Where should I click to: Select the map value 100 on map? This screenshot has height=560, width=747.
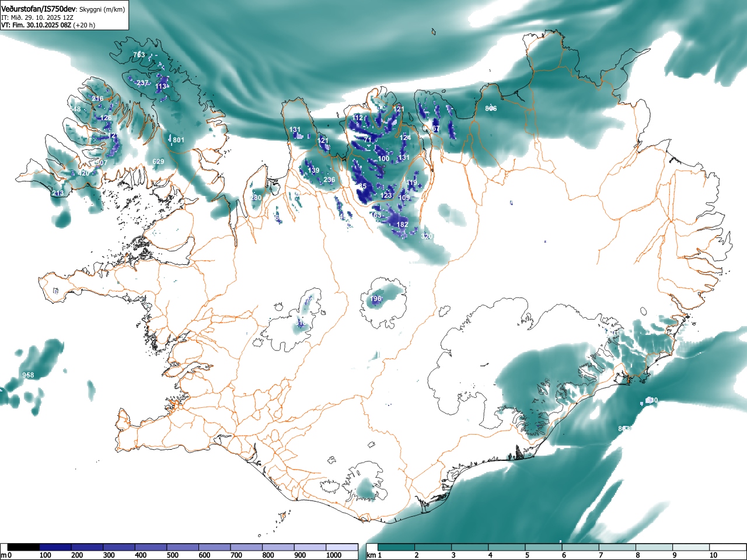pyautogui.click(x=383, y=159)
